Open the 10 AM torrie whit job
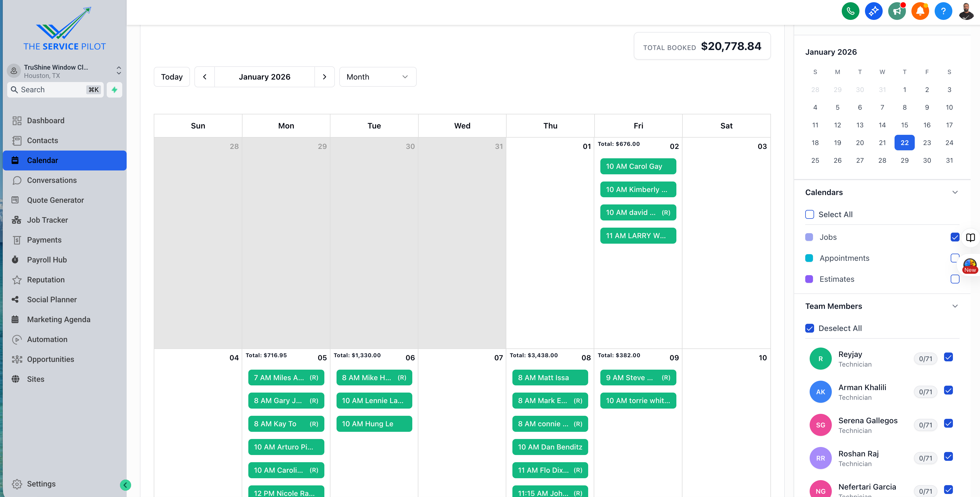 point(638,401)
